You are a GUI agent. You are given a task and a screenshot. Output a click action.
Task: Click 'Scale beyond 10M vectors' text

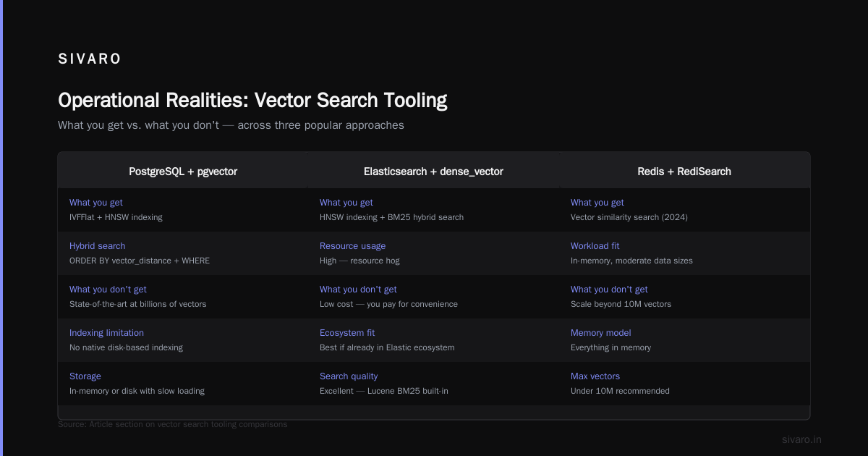621,304
